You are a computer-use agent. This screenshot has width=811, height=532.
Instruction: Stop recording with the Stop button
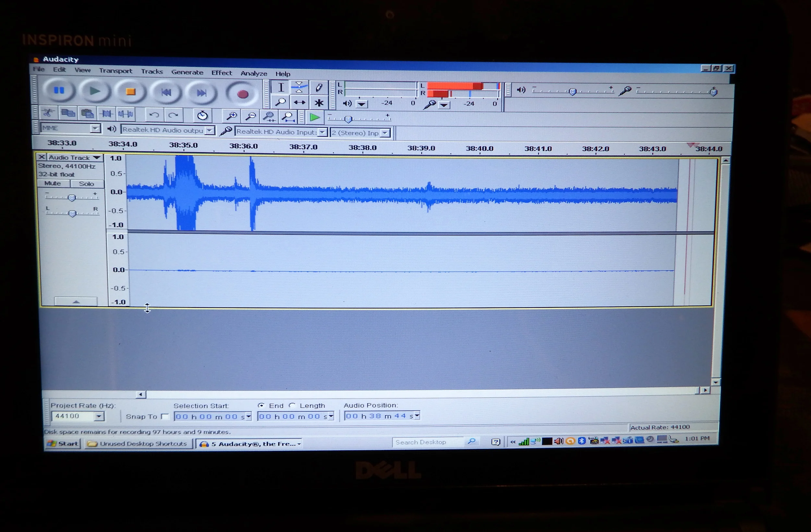pos(130,92)
